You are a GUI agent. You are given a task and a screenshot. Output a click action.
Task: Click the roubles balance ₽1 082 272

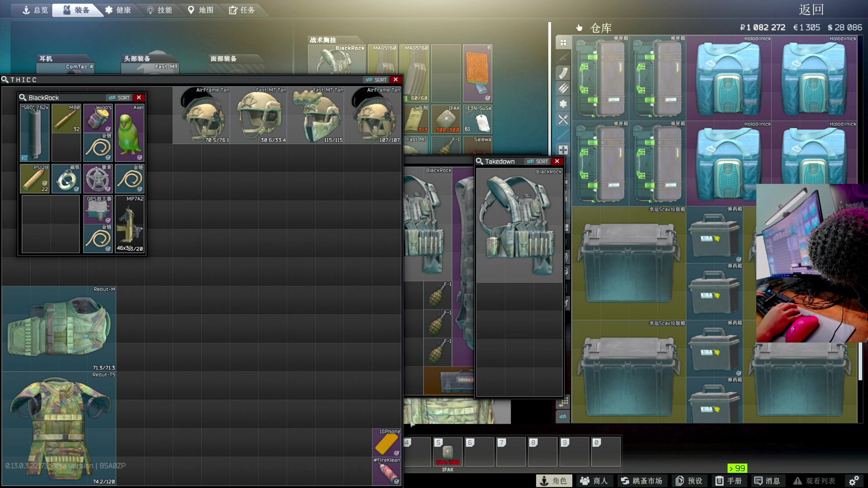pyautogui.click(x=762, y=28)
